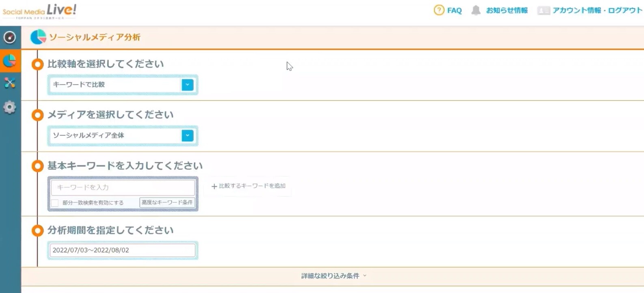Image resolution: width=644 pixels, height=293 pixels.
Task: Open the media selection combo box
Action: 123,135
